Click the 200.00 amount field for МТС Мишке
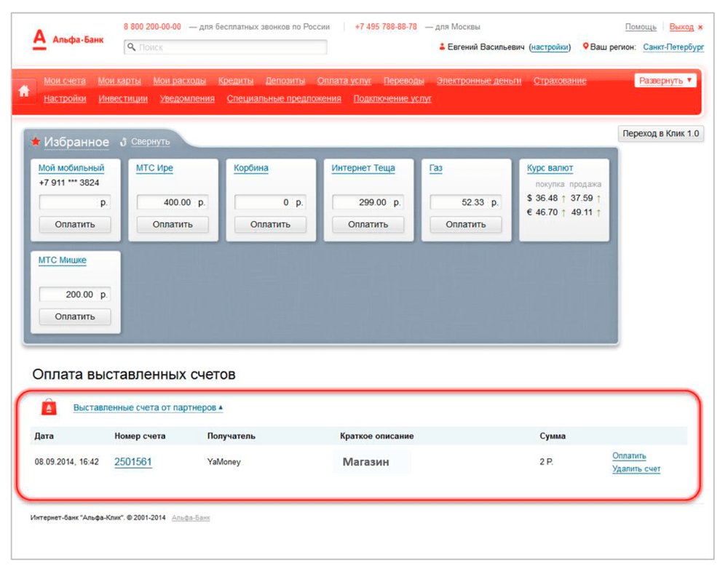This screenshot has height=571, width=728. coord(75,295)
